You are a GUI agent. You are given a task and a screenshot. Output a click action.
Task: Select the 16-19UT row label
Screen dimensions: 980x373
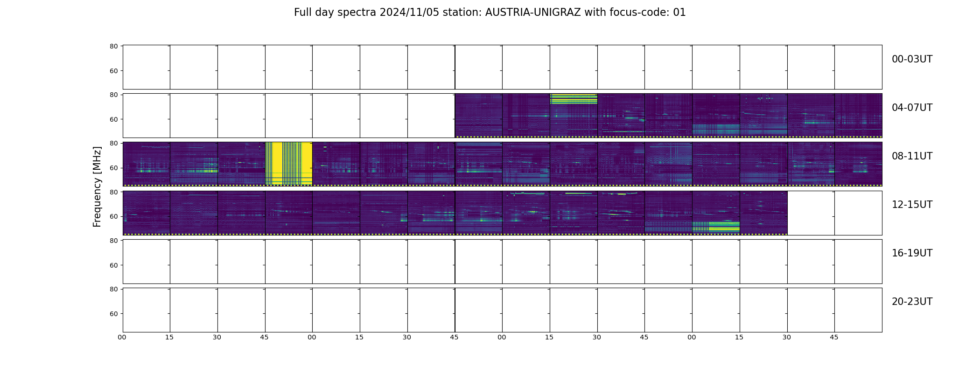(912, 253)
